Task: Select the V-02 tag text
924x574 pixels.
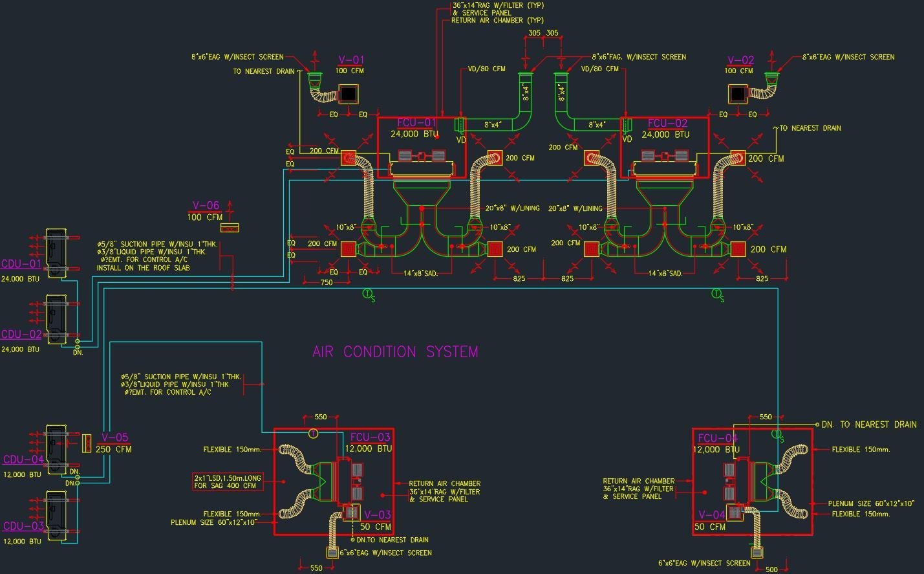Action: 741,60
